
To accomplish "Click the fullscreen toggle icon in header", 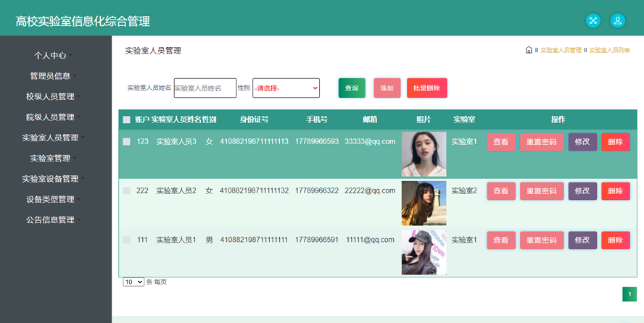I will [x=593, y=21].
